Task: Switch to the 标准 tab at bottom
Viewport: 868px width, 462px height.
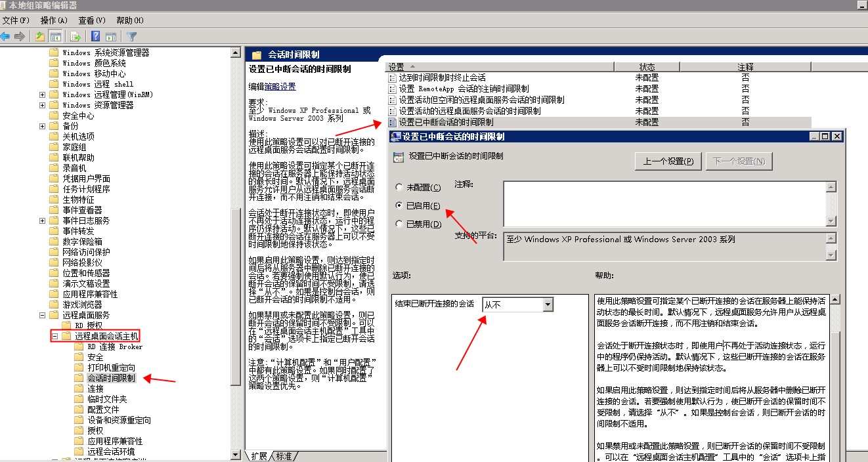Action: click(x=284, y=456)
